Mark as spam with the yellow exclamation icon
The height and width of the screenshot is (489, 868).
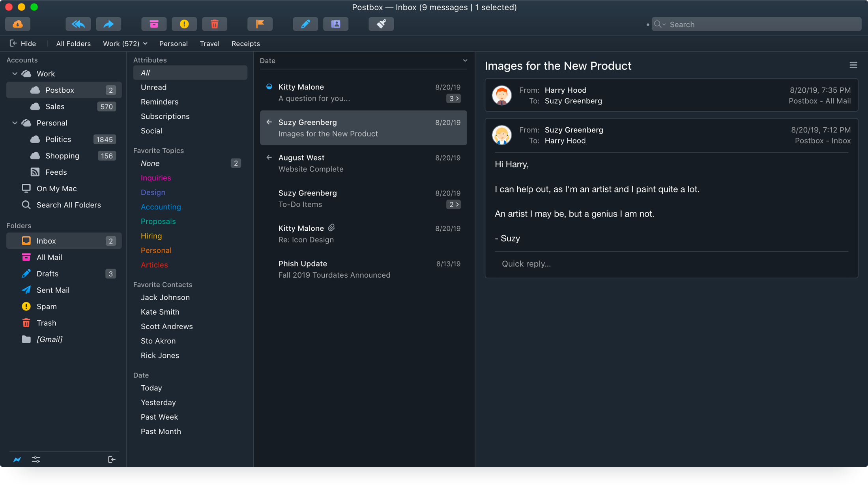[x=184, y=24]
